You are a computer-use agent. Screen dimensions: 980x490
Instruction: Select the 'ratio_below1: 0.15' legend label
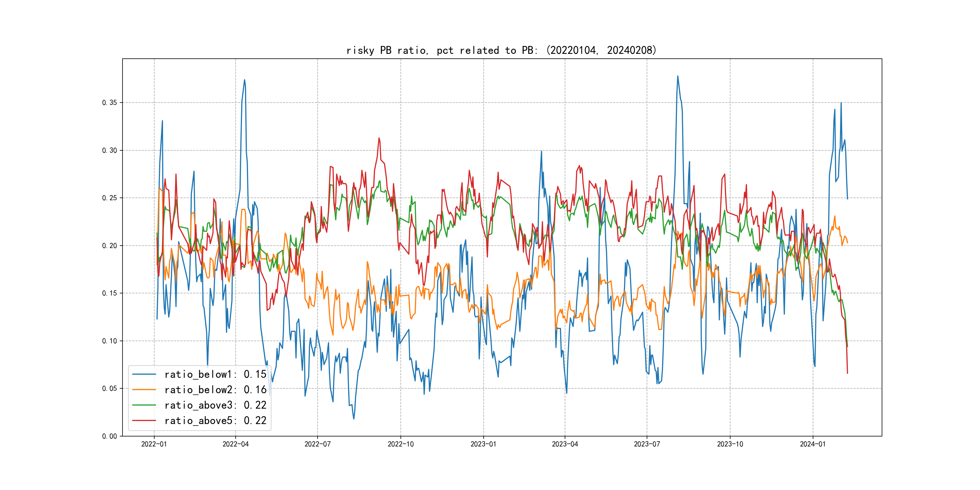pos(215,374)
